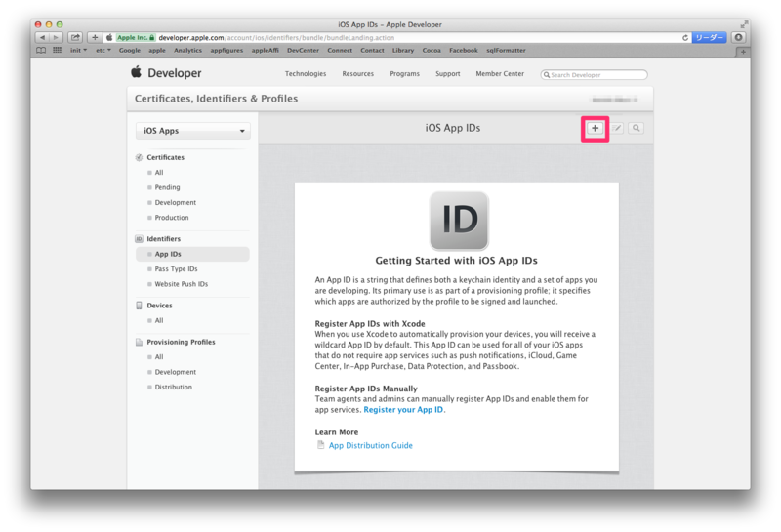Image resolution: width=781 pixels, height=532 pixels.
Task: Open the appfigures bookmark
Action: 226,51
